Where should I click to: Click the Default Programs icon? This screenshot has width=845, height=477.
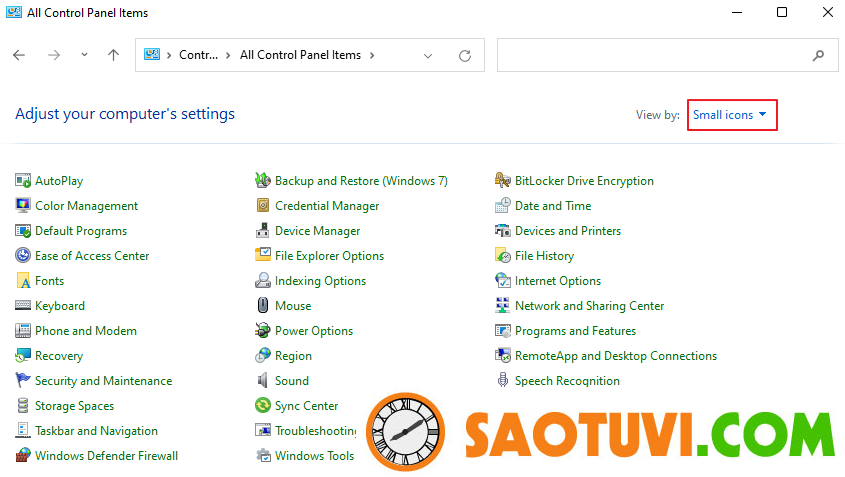[23, 231]
